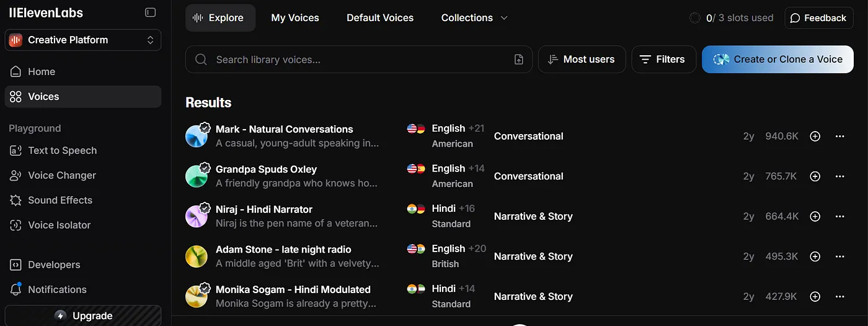
Task: Open the Most users sort dropdown
Action: click(582, 60)
